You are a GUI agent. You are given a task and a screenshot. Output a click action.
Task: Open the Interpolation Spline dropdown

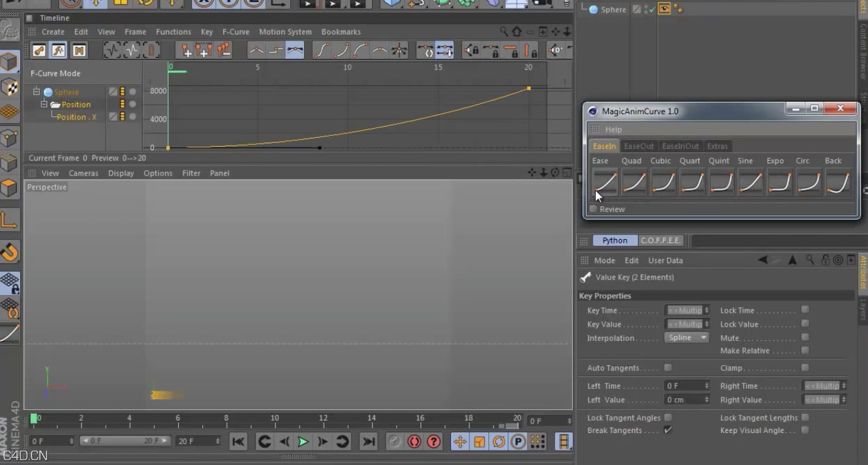pos(687,338)
